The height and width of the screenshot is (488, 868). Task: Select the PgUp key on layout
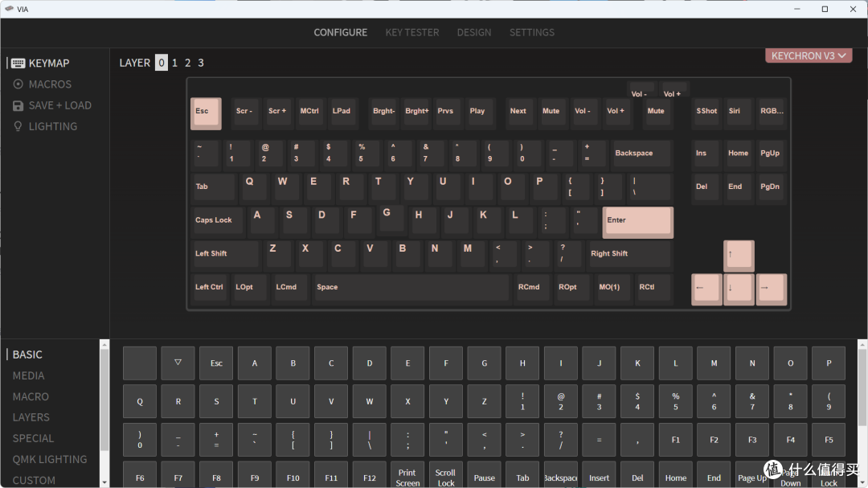click(771, 154)
